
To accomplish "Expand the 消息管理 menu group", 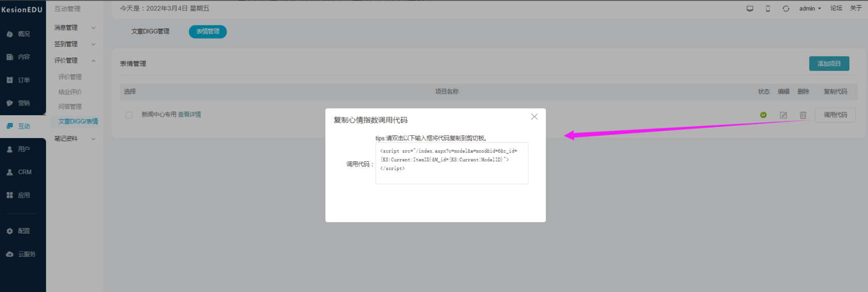I will [75, 27].
